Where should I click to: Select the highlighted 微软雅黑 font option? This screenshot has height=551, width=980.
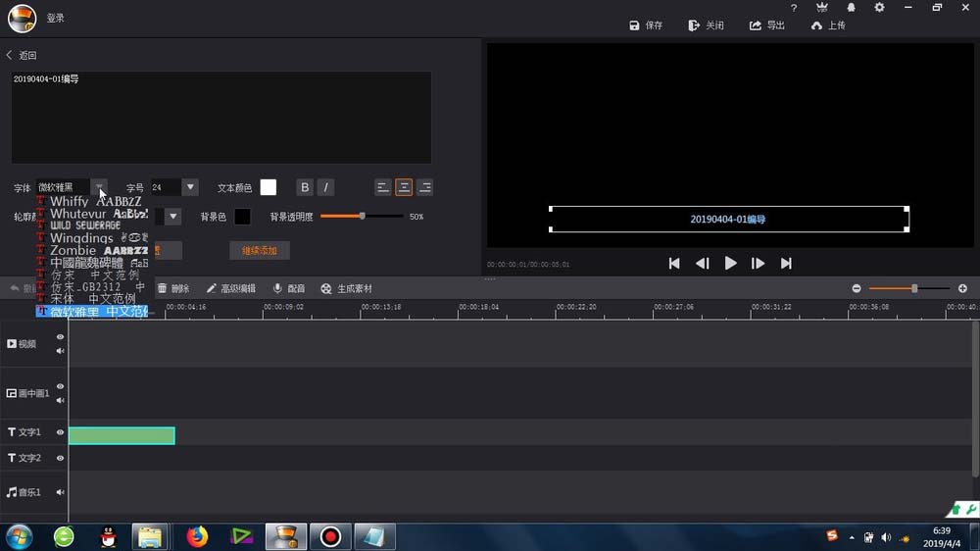pyautogui.click(x=92, y=312)
